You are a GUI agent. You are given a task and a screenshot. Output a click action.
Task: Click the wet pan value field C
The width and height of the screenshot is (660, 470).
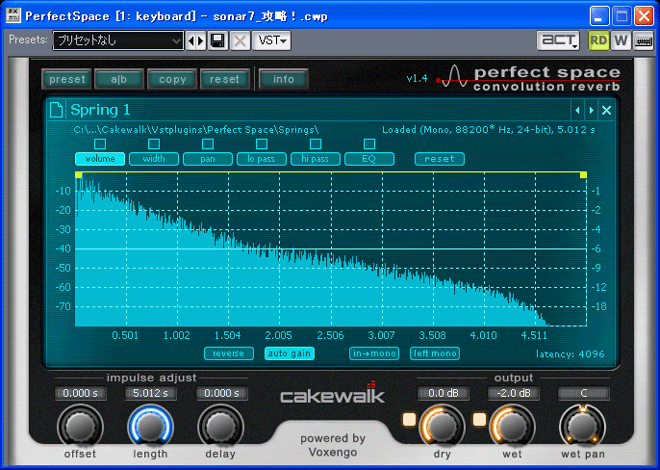pyautogui.click(x=583, y=393)
